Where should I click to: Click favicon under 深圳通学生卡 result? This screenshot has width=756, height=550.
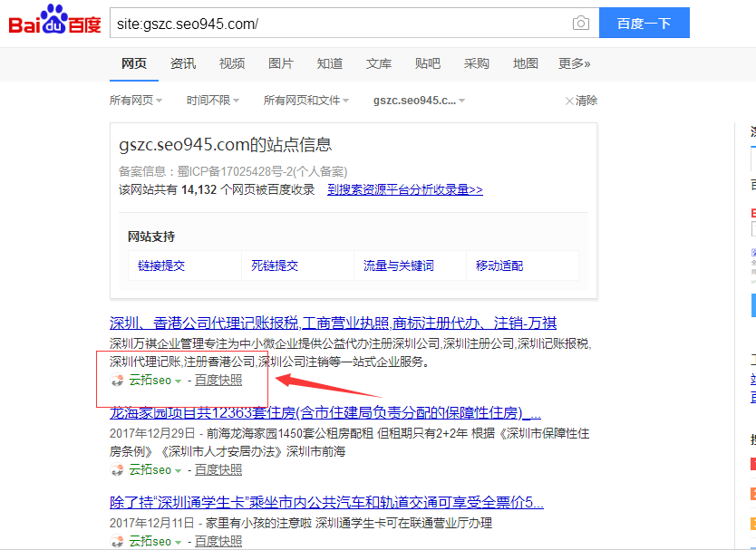[x=117, y=541]
